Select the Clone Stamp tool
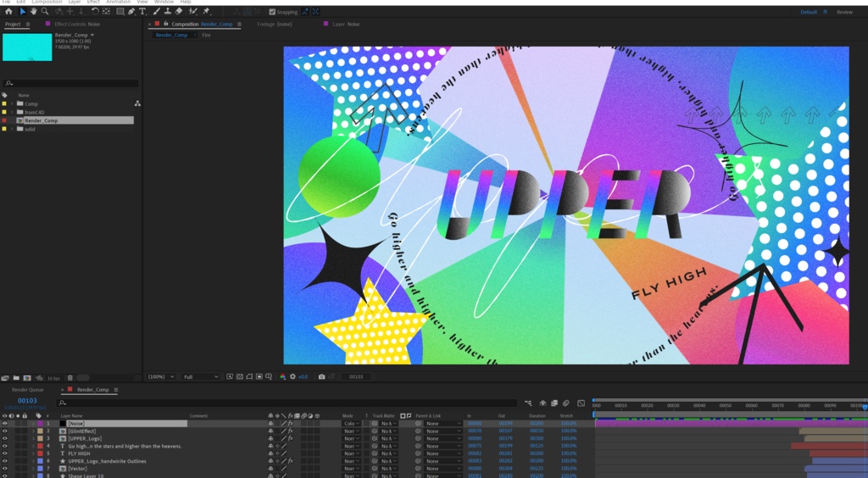 point(167,11)
